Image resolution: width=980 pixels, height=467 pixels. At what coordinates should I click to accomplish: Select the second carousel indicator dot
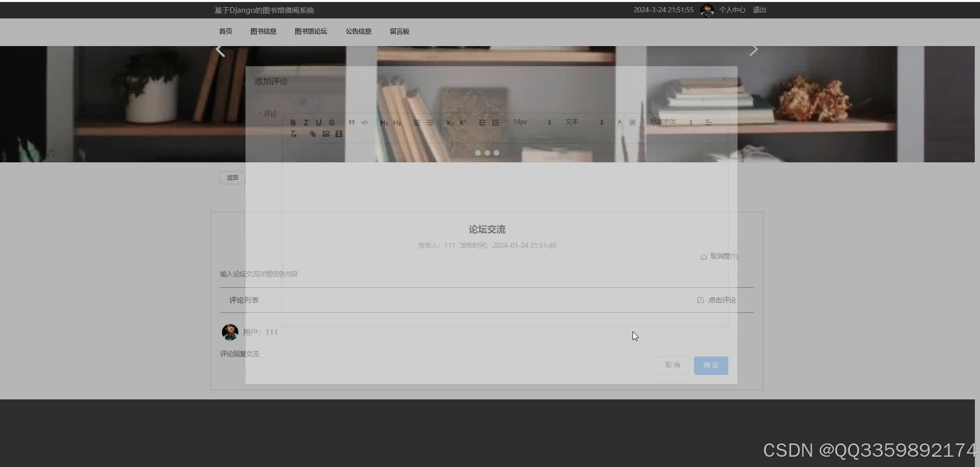[487, 153]
